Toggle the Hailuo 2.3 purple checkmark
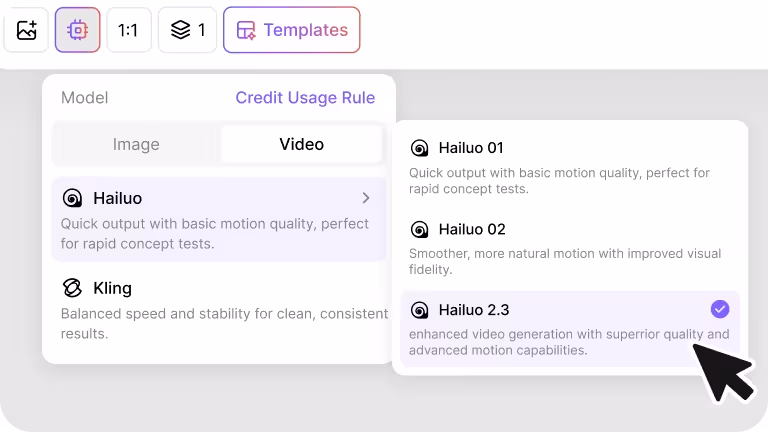 719,309
